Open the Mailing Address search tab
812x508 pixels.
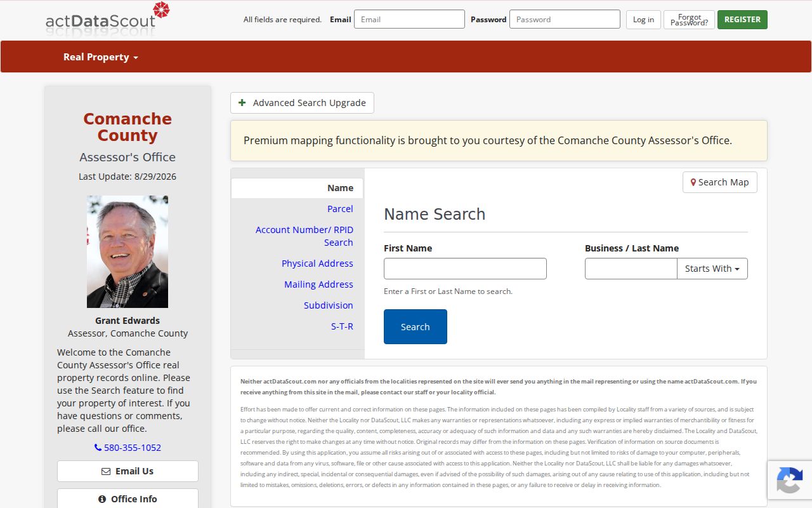pyautogui.click(x=318, y=284)
